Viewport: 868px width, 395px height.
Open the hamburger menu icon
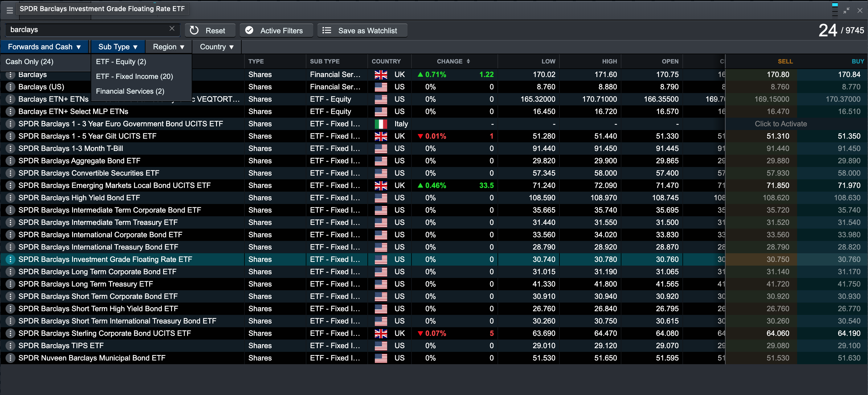pyautogui.click(x=10, y=10)
